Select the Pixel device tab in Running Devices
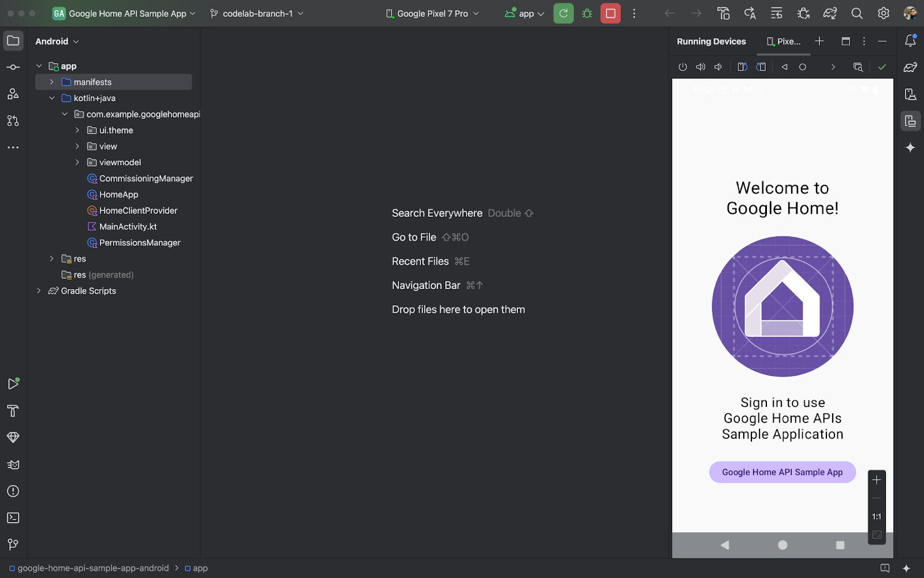 point(784,42)
